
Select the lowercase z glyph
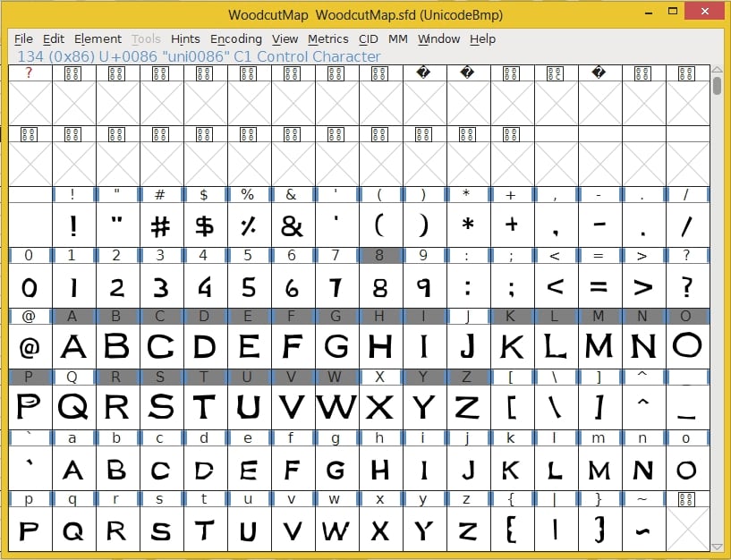(x=469, y=530)
